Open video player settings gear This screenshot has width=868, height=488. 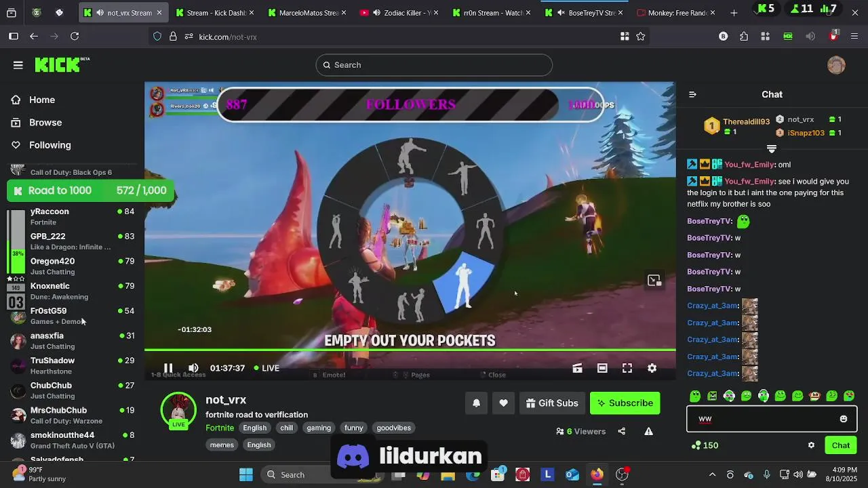tap(652, 368)
